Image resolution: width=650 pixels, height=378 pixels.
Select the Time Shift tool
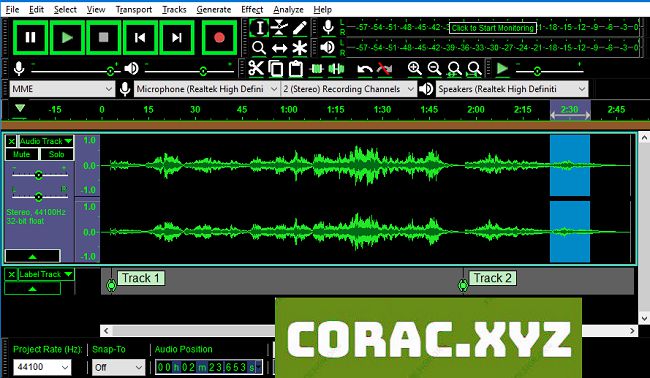279,48
